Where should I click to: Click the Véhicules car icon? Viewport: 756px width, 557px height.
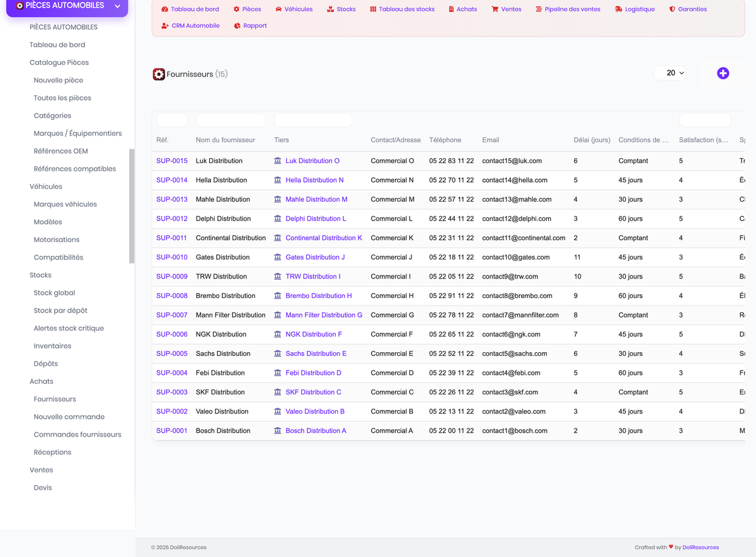278,9
